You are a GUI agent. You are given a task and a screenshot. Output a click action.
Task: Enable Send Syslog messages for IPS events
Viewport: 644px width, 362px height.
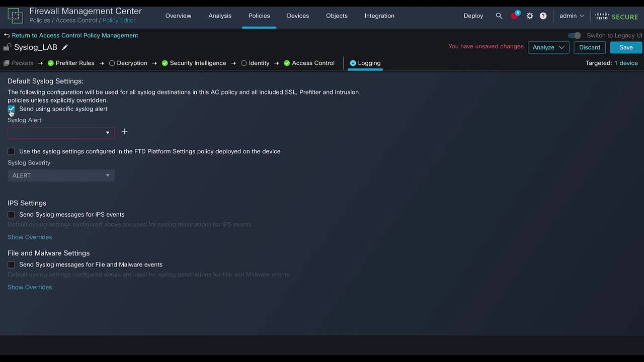(11, 215)
